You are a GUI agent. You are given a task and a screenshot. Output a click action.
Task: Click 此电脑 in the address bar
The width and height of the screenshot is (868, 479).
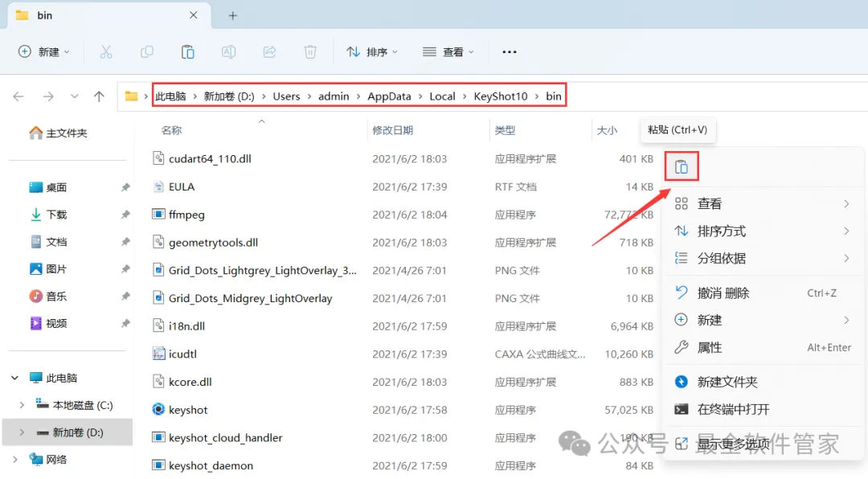coord(170,96)
